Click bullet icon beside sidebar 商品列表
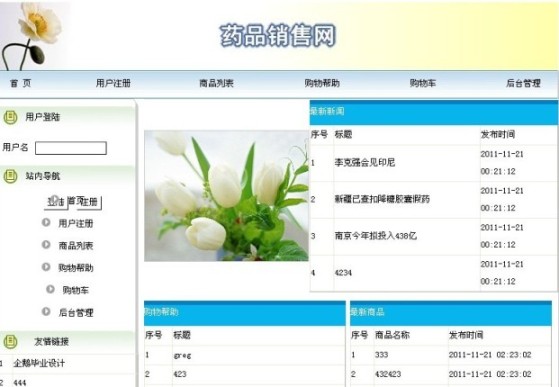The width and height of the screenshot is (559, 387). tap(46, 244)
